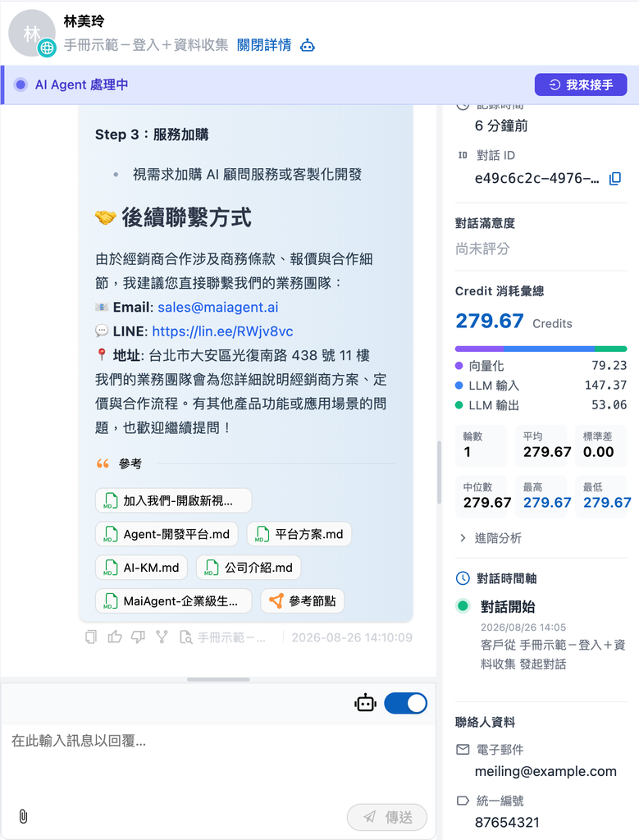Click the branch icon under the message

pyautogui.click(x=162, y=637)
